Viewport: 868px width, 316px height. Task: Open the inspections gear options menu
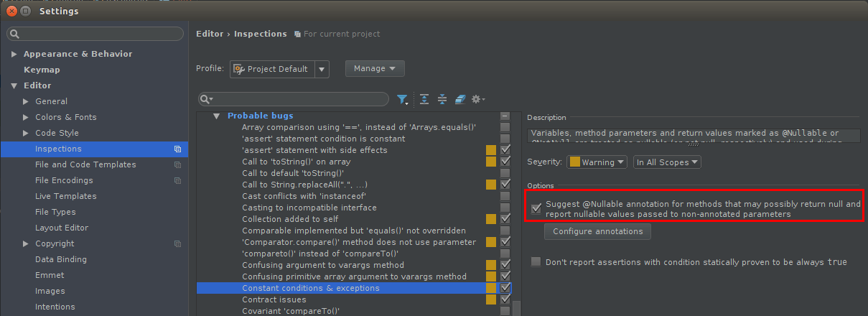coord(477,99)
